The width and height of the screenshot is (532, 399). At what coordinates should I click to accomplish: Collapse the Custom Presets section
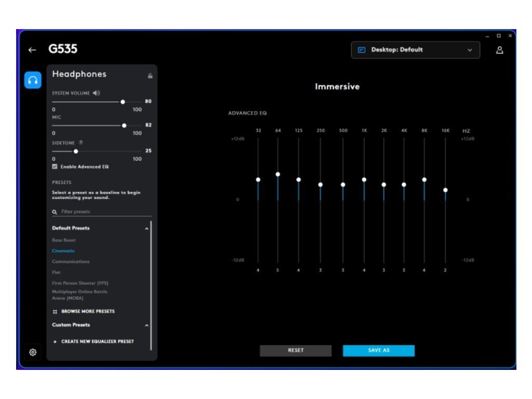point(147,325)
